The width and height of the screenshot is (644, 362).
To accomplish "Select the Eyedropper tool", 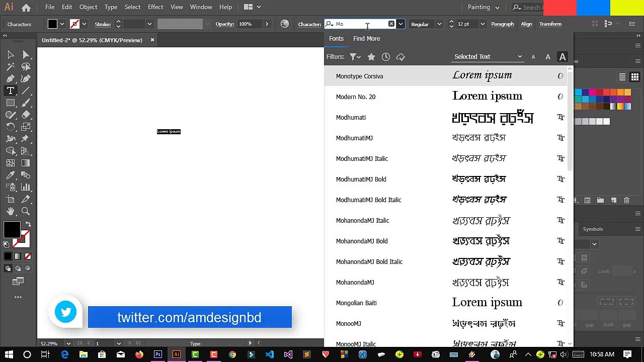I will click(11, 175).
